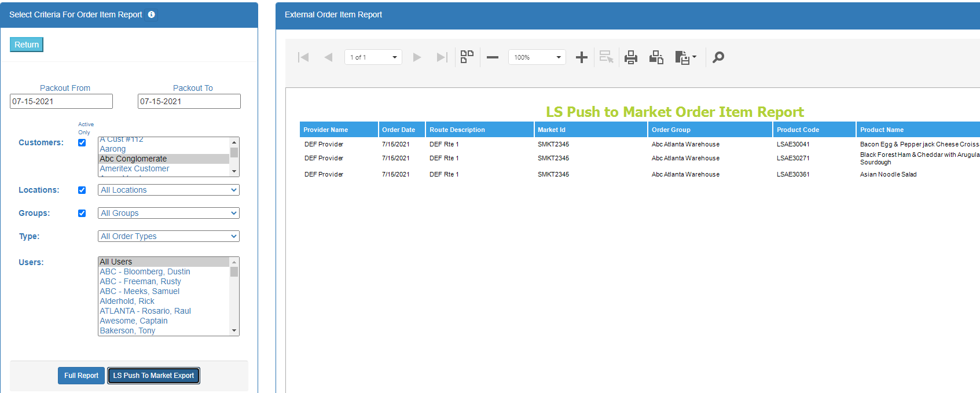Open the page number dropdown
Screen dimensions: 980x393
pyautogui.click(x=373, y=57)
